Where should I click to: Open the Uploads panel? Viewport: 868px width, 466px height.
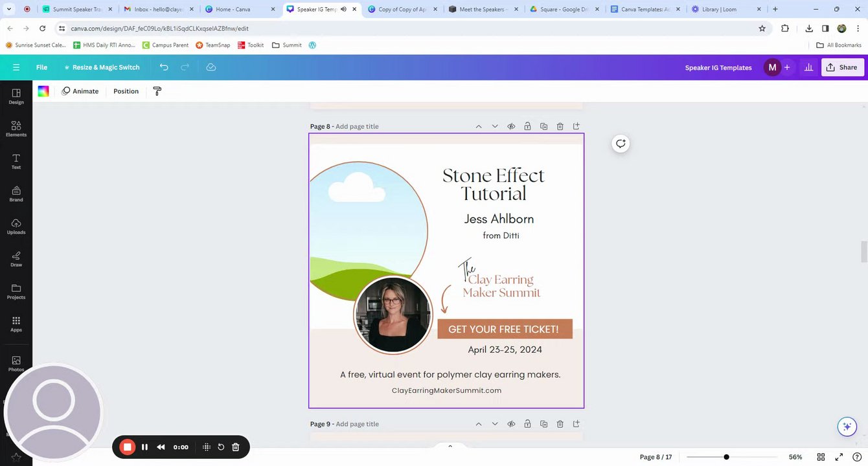point(16,226)
